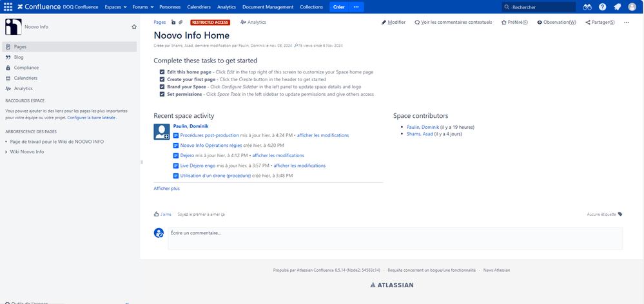
Task: Click the Partager share button
Action: tap(600, 22)
